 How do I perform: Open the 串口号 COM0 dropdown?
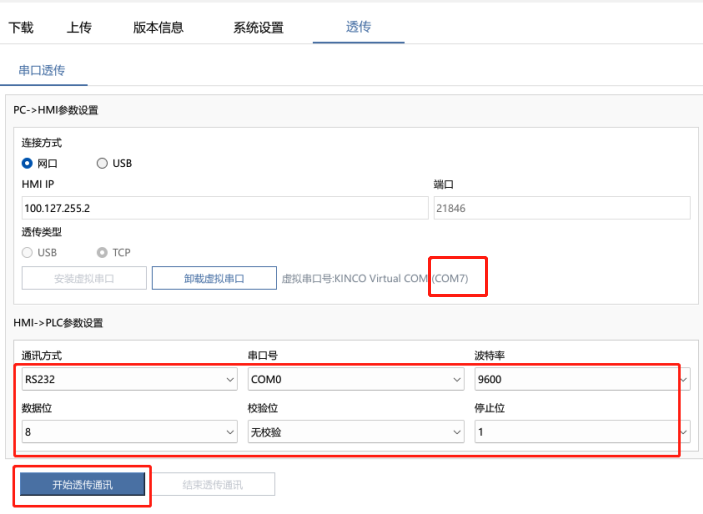(356, 379)
